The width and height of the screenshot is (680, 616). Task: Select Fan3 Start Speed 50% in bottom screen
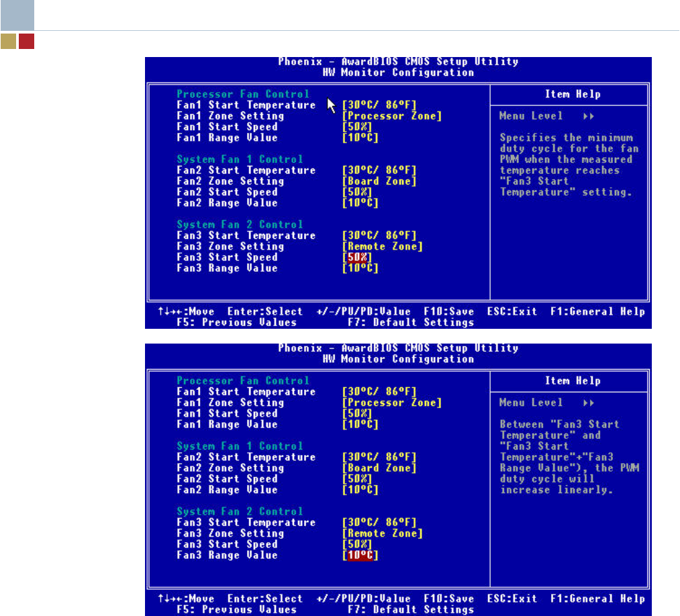pos(357,544)
